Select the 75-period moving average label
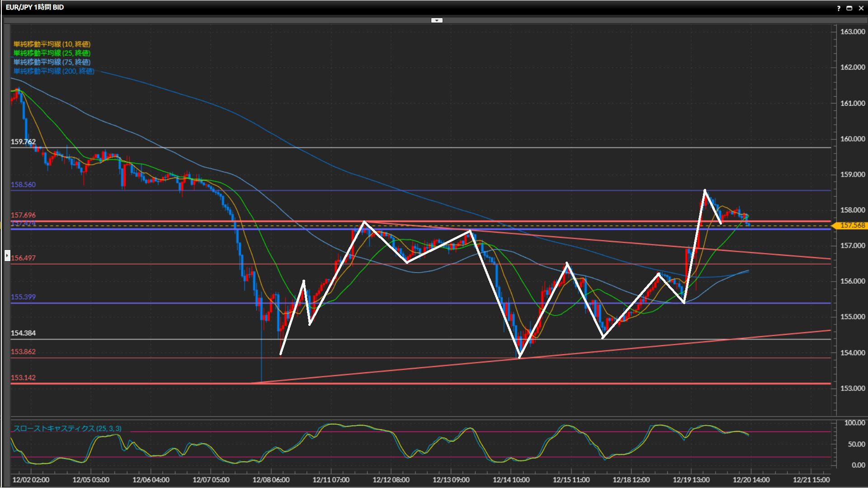The height and width of the screenshot is (488, 868). (x=52, y=62)
